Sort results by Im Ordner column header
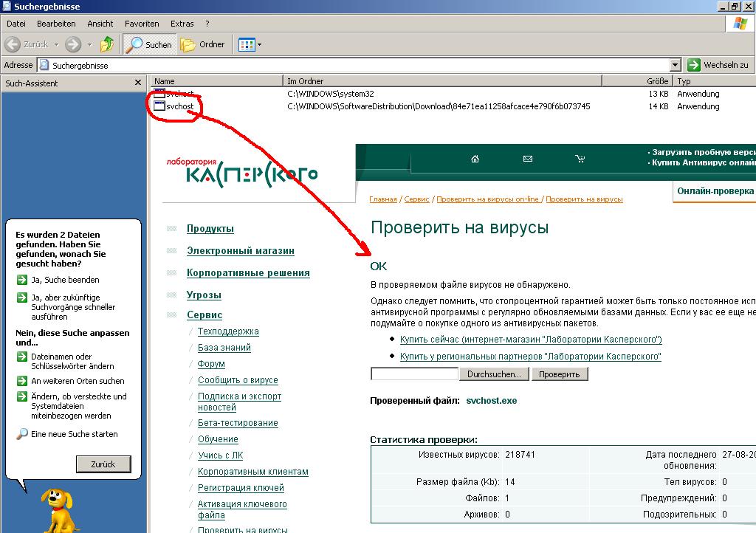The image size is (756, 533). (443, 81)
